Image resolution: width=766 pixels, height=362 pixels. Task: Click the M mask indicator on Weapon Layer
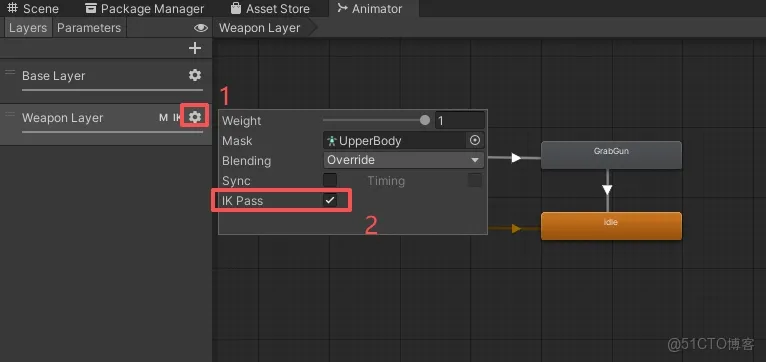pyautogui.click(x=164, y=118)
